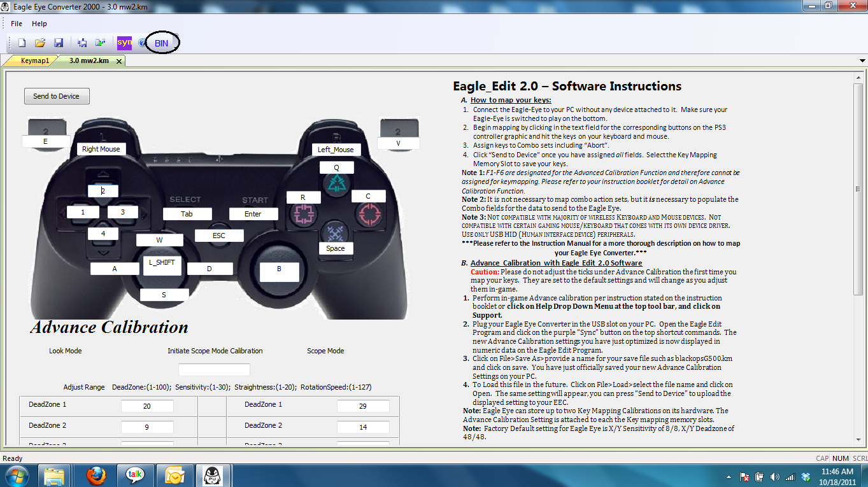
Task: Click the Initiate Scope Mode Calibration field
Action: pyautogui.click(x=214, y=370)
